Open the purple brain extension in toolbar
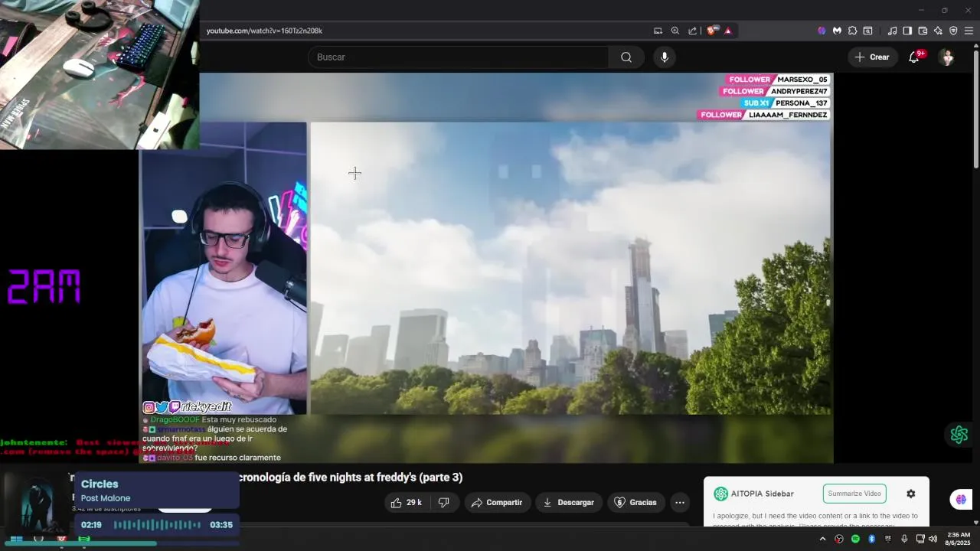This screenshot has height=551, width=980. click(822, 31)
